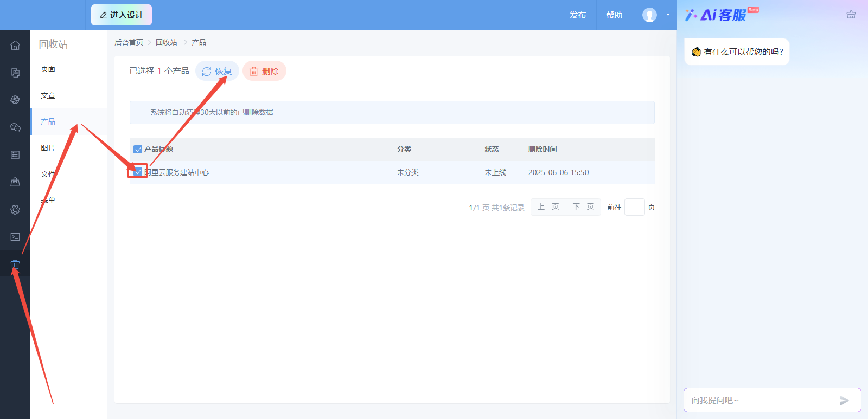
Task: Click the 未分类 cell
Action: tap(407, 172)
